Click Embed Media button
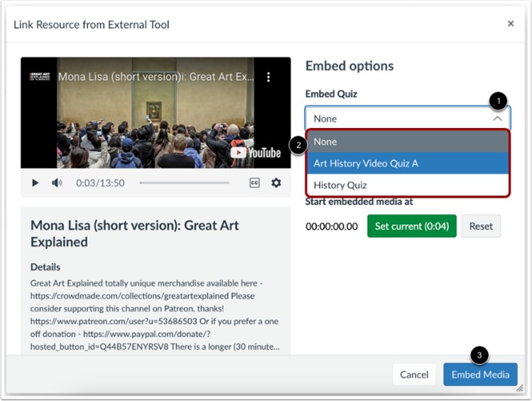532x401 pixels. (x=480, y=375)
